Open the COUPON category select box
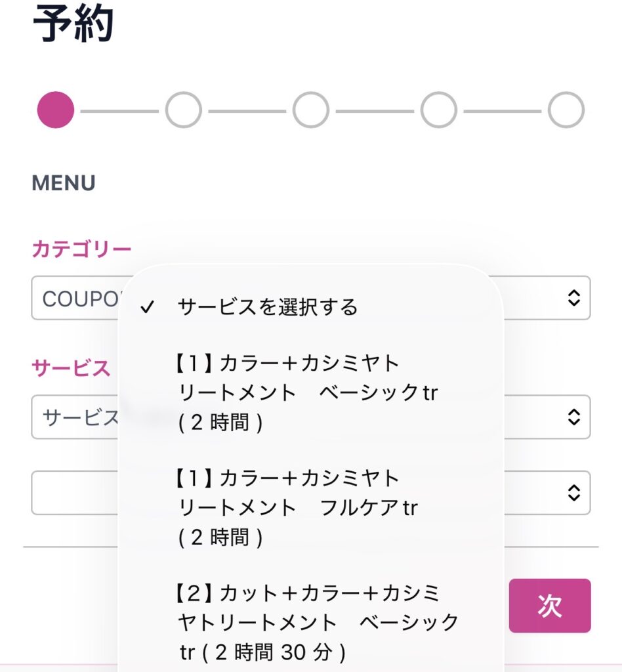Viewport: 622px width, 672px height. (75, 299)
